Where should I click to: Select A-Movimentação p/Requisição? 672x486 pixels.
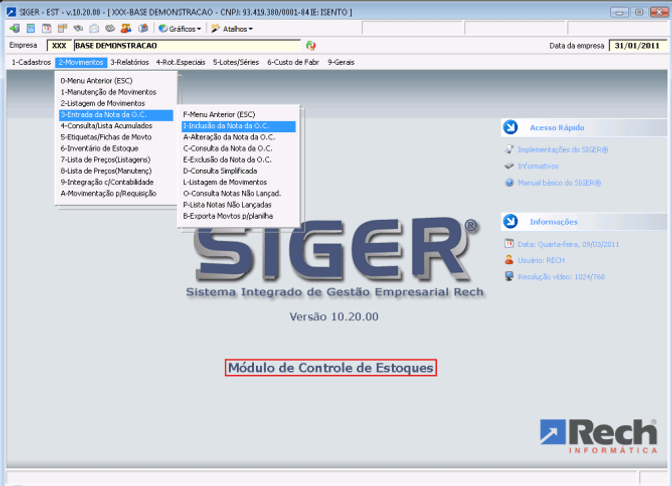click(116, 193)
